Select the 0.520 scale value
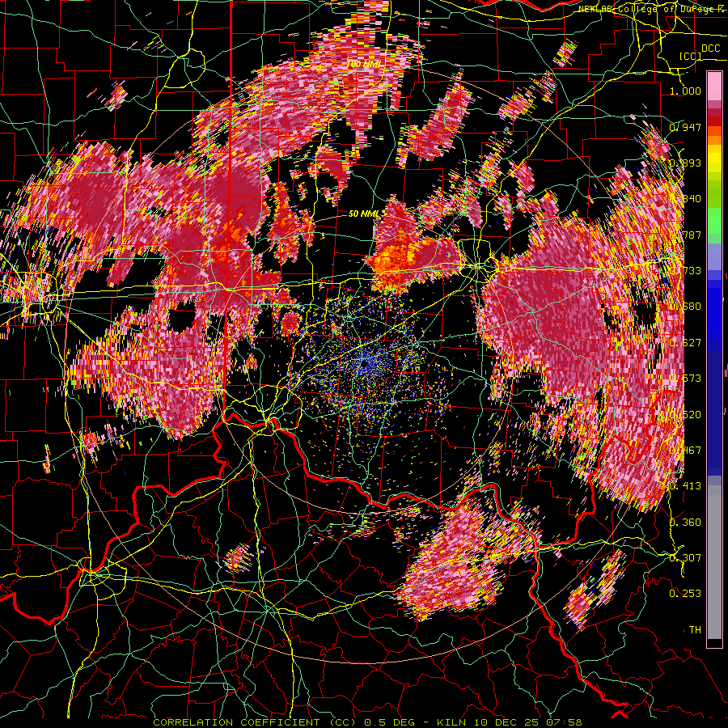Screen dimensions: 728x728 tap(685, 415)
